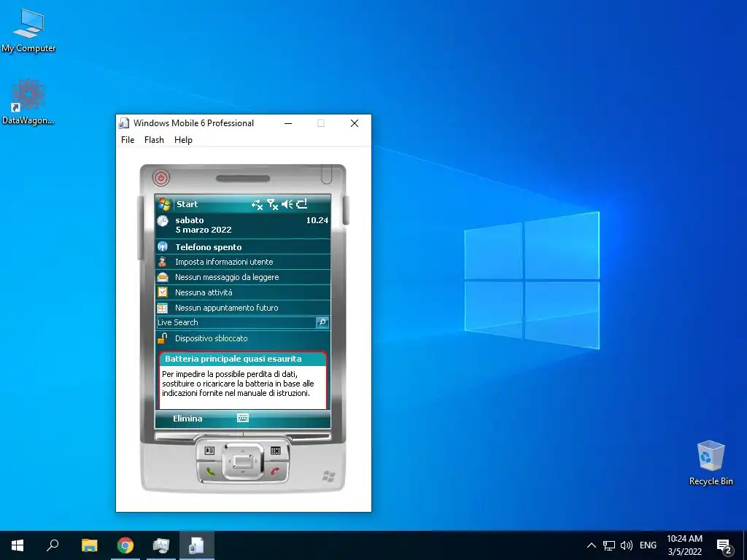Viewport: 747px width, 560px height.
Task: Open the Help menu
Action: [183, 140]
